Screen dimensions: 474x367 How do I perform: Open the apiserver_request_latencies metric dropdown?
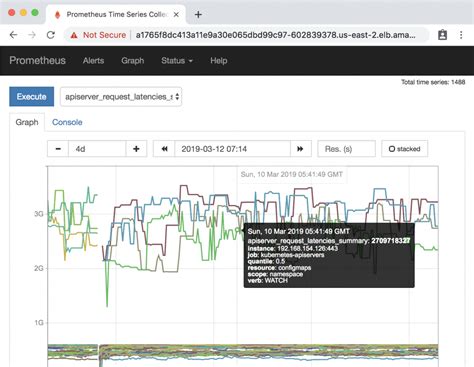tap(121, 97)
